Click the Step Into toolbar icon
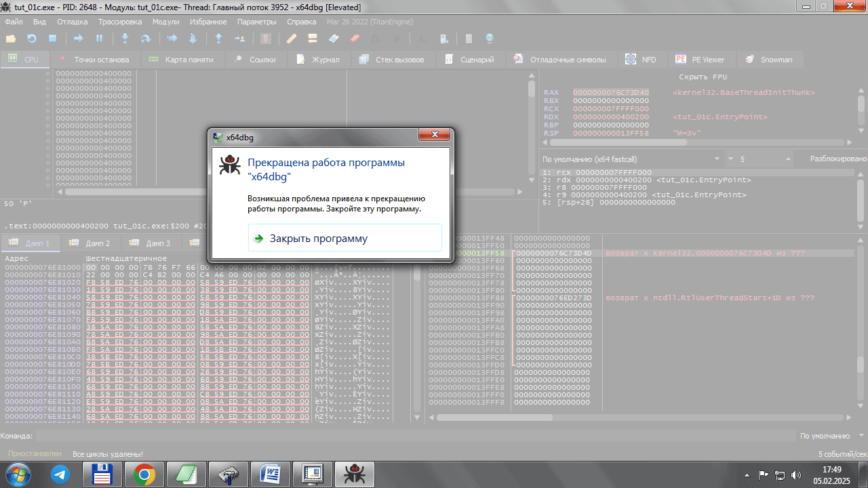Viewport: 868px width, 488px height. (125, 39)
